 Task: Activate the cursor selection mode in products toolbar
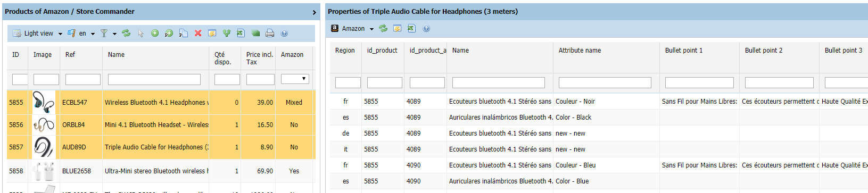[140, 33]
